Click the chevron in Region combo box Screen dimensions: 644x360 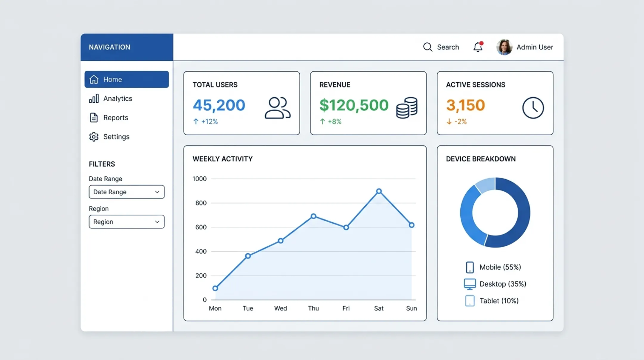[157, 222]
